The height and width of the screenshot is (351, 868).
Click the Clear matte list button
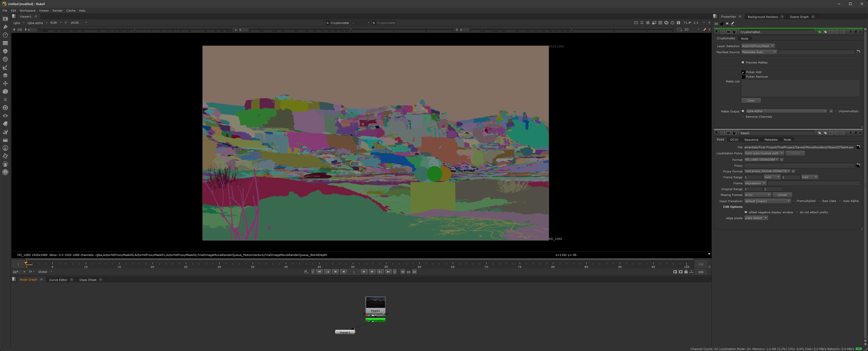pyautogui.click(x=751, y=101)
